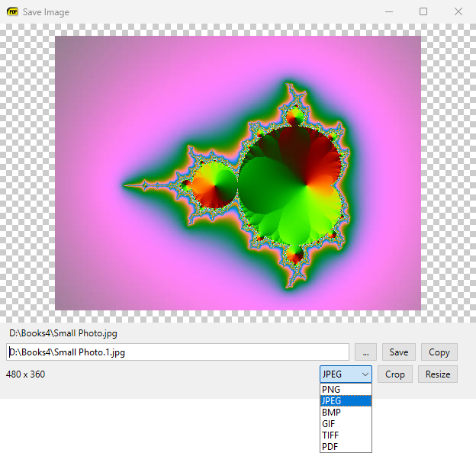Click the fractal image preview
This screenshot has width=476, height=453.
click(238, 173)
